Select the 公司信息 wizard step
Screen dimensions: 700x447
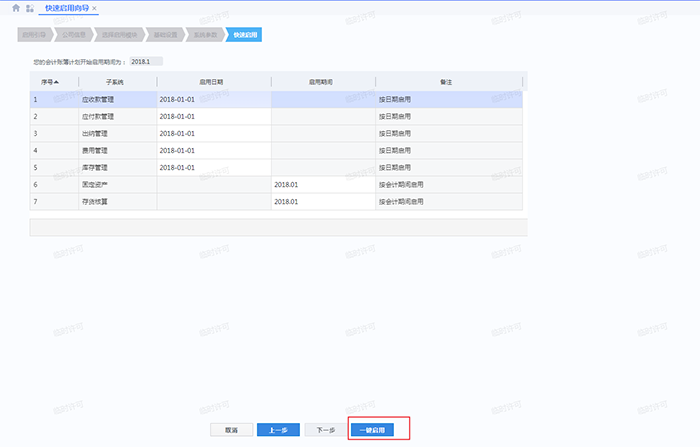tap(72, 34)
